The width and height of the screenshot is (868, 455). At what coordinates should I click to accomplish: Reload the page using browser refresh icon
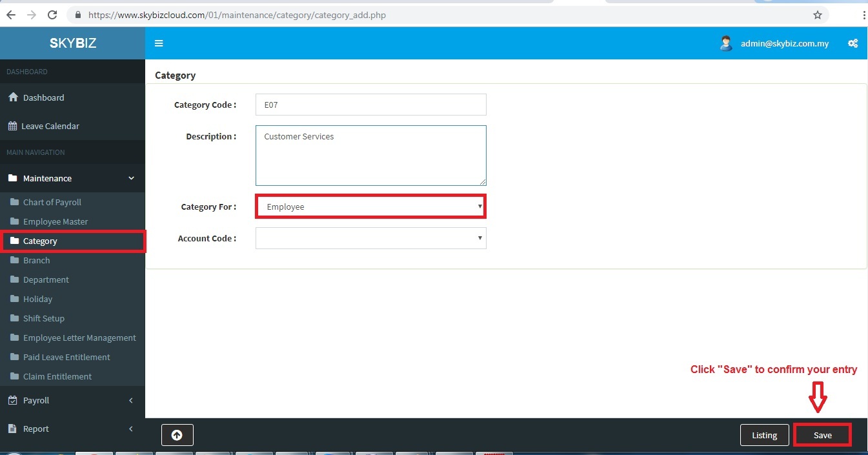(52, 15)
